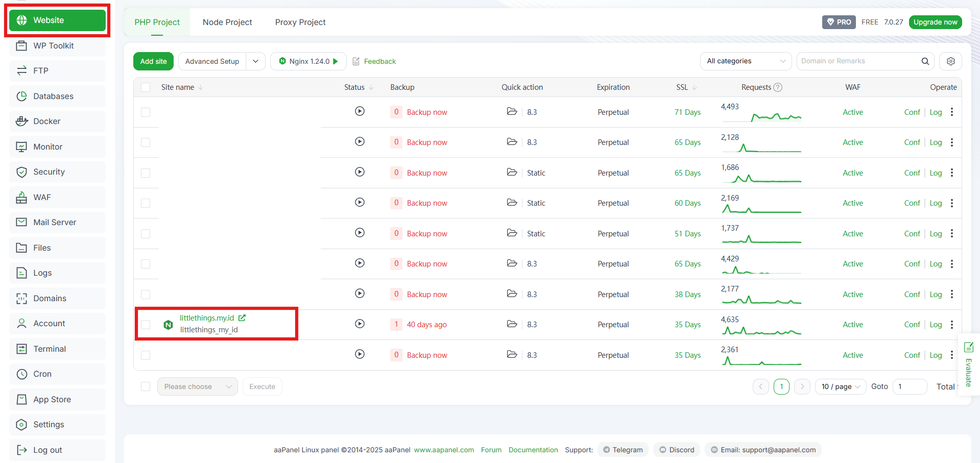980x463 pixels.
Task: Open the FTP sidebar item
Action: (x=57, y=71)
